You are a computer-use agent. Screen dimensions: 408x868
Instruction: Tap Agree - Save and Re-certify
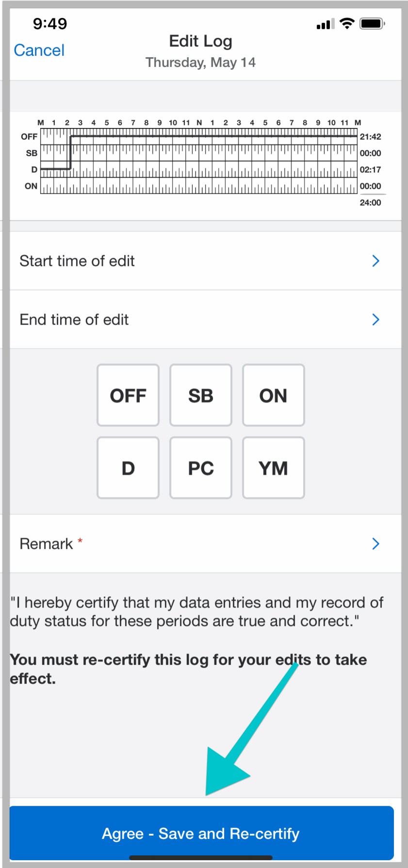pyautogui.click(x=200, y=833)
